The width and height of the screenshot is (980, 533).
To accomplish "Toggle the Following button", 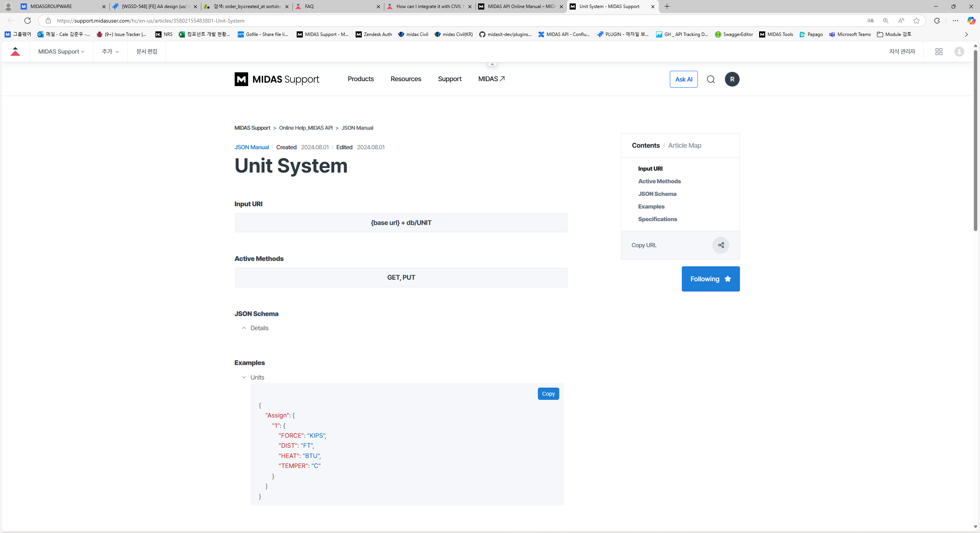I will 710,279.
